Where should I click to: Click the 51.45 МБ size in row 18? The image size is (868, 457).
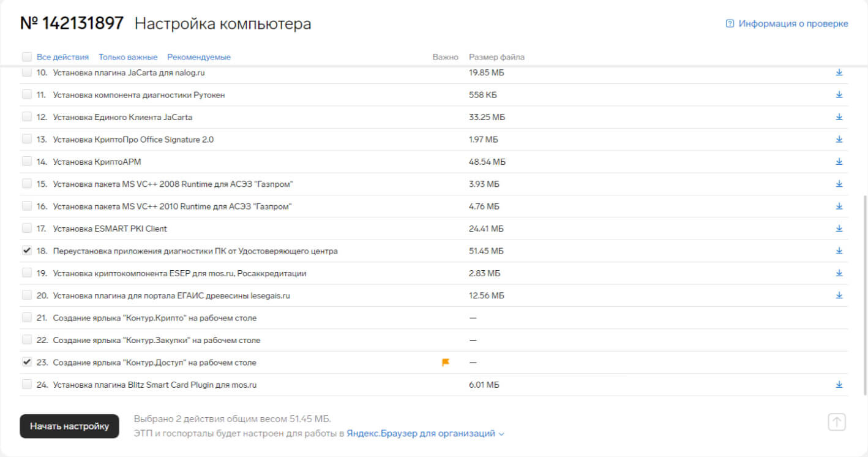click(x=487, y=251)
